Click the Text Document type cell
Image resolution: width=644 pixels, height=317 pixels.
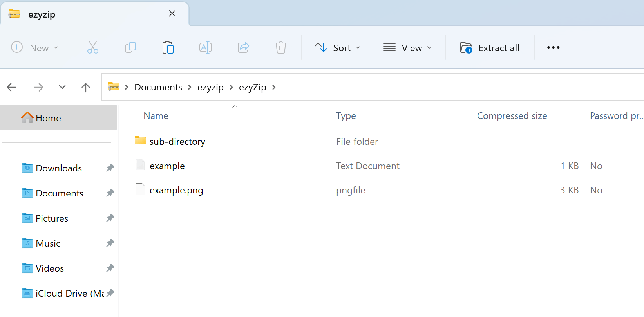coord(367,166)
